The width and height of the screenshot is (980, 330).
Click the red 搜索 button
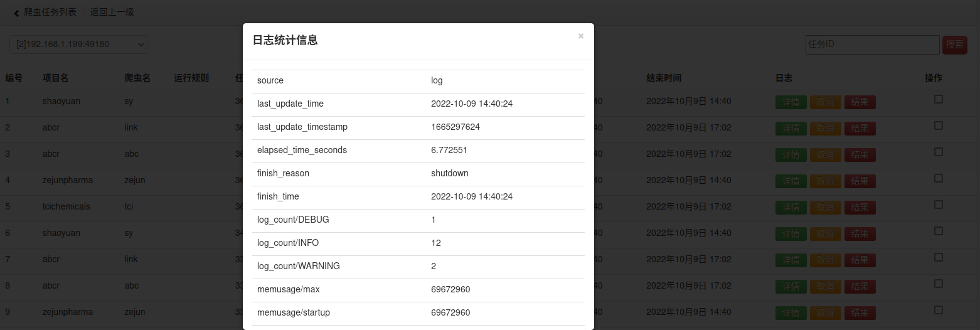coord(955,45)
